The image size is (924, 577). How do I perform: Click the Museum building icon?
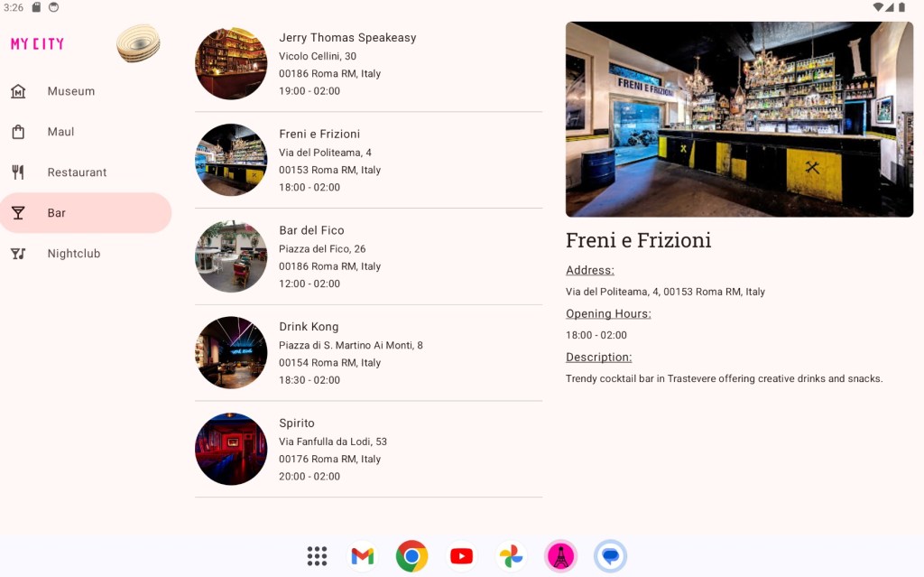coord(18,91)
